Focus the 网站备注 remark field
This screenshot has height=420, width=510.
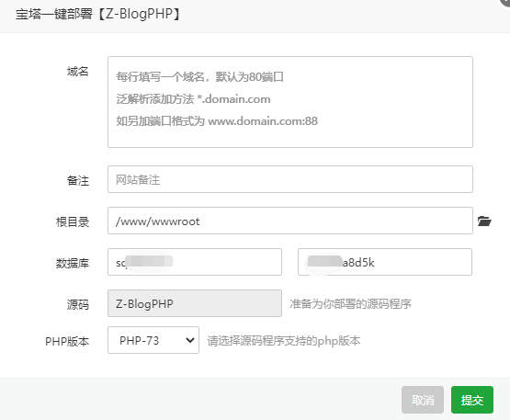tap(290, 179)
